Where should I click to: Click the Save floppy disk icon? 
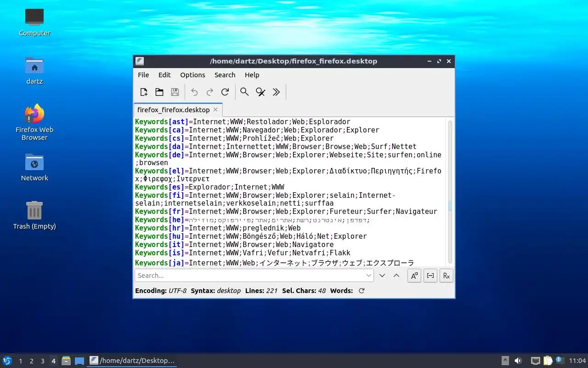[175, 92]
